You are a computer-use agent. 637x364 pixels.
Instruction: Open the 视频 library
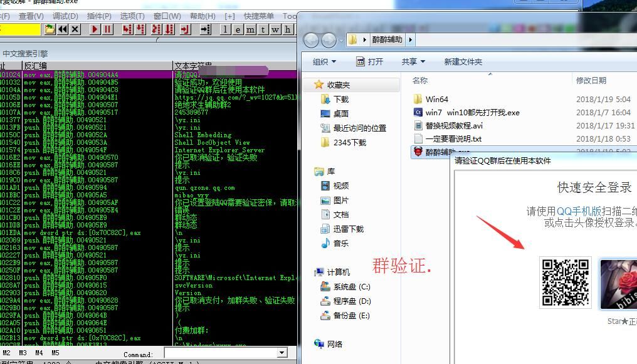[341, 186]
